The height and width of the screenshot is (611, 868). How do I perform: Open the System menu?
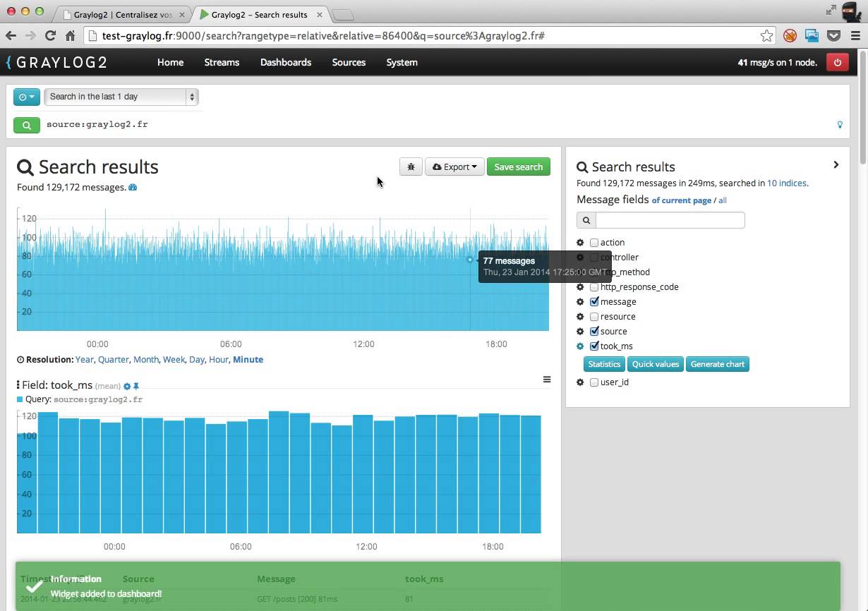402,62
